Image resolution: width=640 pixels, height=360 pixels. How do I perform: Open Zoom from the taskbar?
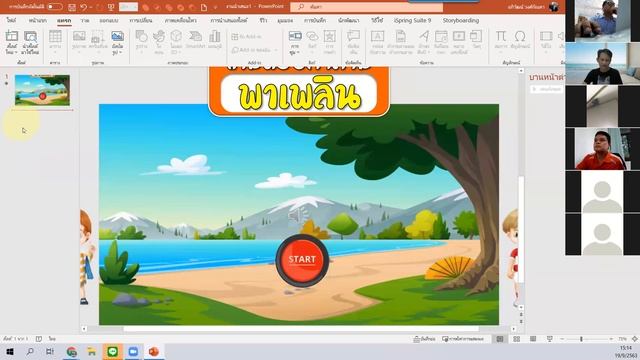[x=133, y=351]
